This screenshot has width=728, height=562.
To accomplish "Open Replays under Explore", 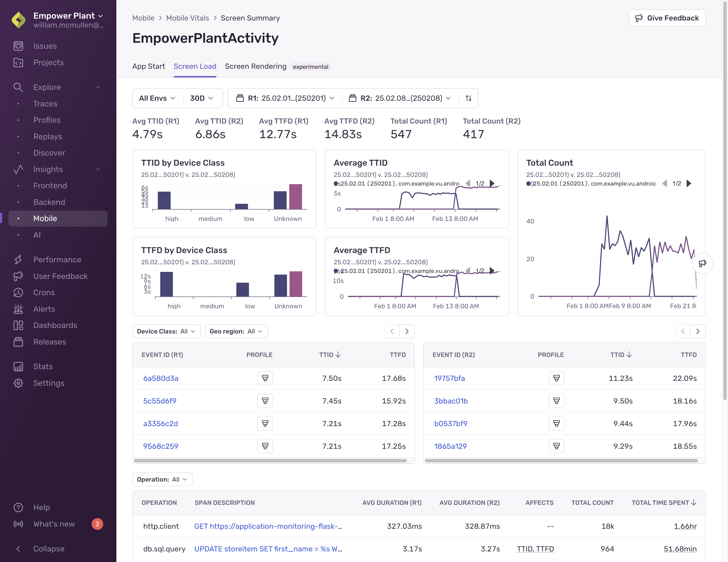I will (x=47, y=136).
